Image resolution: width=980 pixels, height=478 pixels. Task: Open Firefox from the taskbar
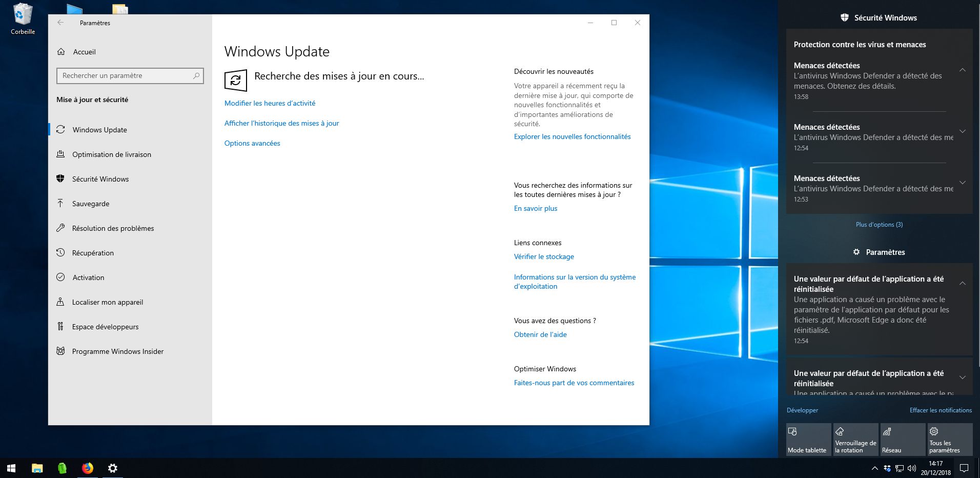click(x=88, y=468)
